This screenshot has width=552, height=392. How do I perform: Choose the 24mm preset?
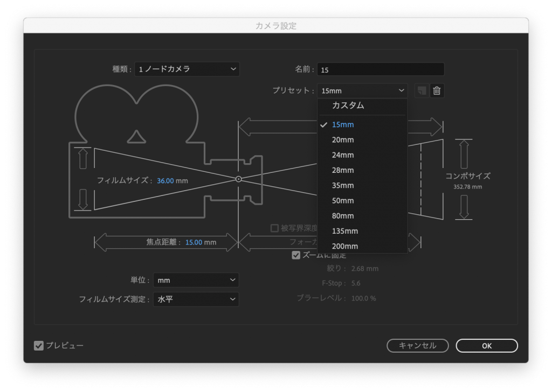(362, 155)
